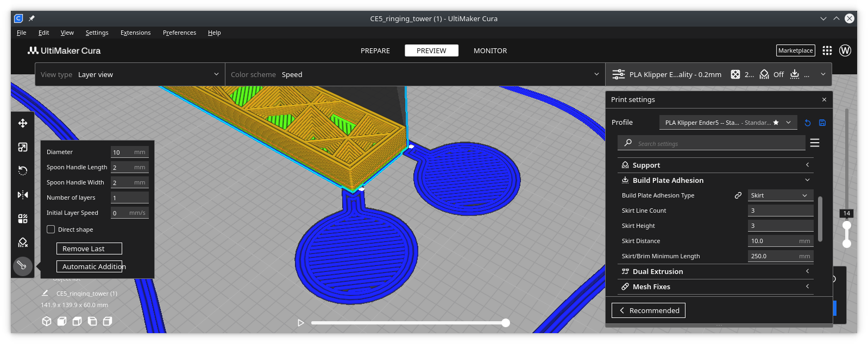This screenshot has height=344, width=868.
Task: Click the Remove Last button
Action: [x=89, y=249]
